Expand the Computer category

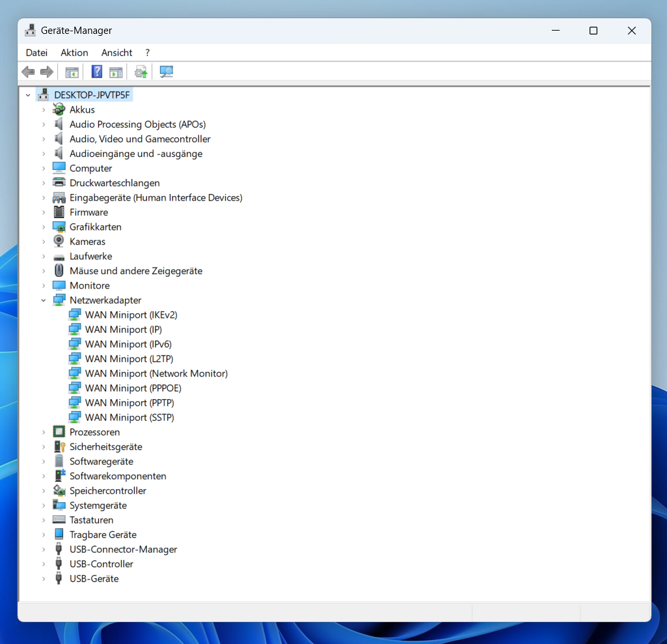click(44, 168)
